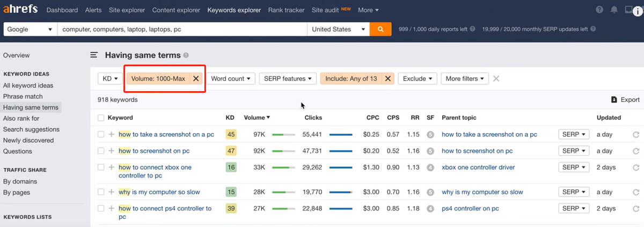This screenshot has height=227, width=644.
Task: Click the keywords search input field
Action: (x=182, y=30)
